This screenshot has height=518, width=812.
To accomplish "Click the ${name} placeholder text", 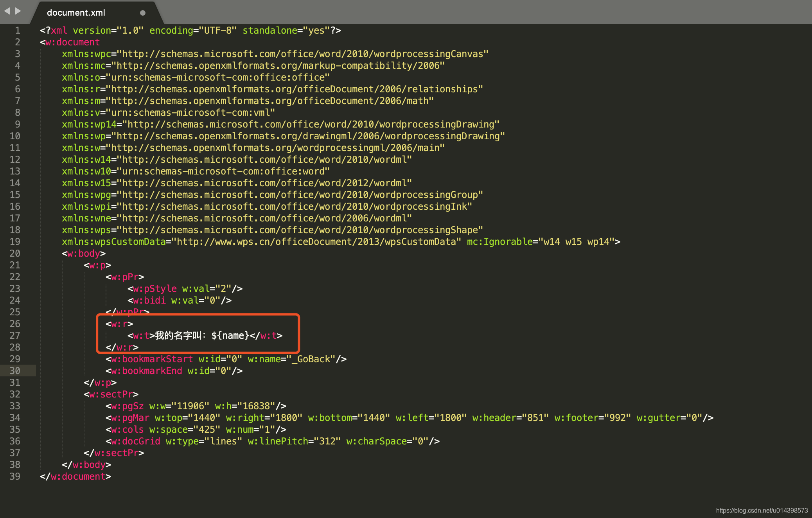I will click(x=230, y=336).
